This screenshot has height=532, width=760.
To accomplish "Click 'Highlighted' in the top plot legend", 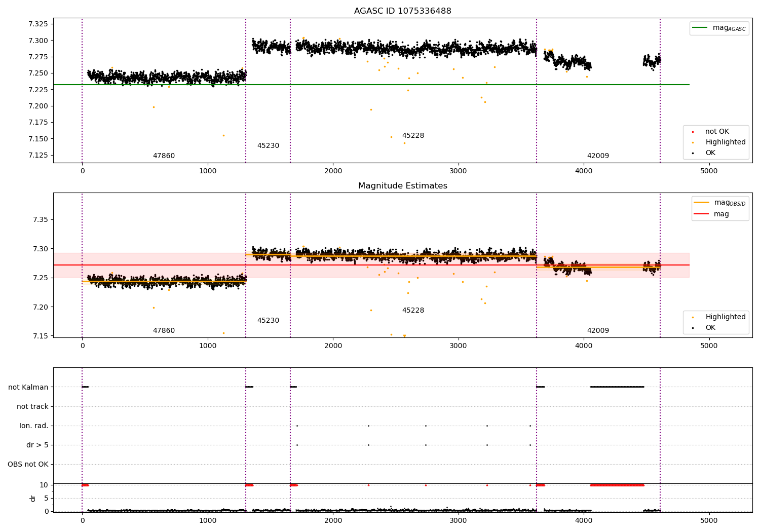I will [726, 142].
